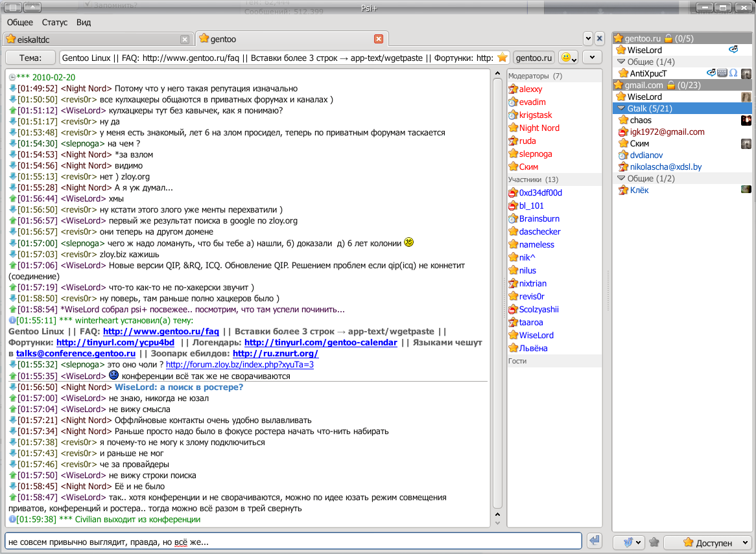Open the Доступен status dropdown
756x554 pixels.
pyautogui.click(x=707, y=542)
